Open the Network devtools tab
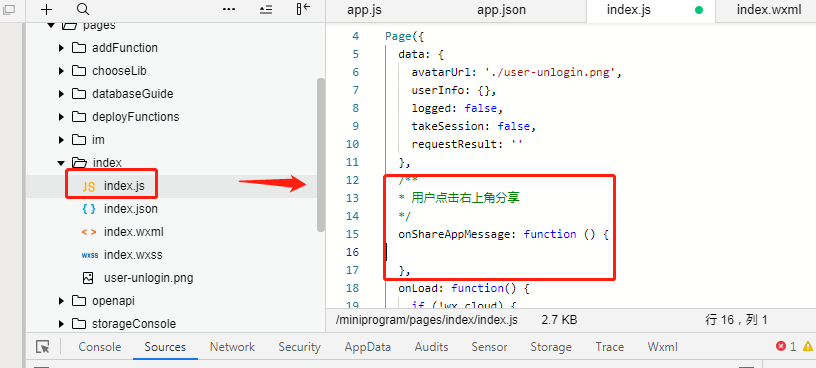Viewport: 816px width, 368px height. (232, 347)
